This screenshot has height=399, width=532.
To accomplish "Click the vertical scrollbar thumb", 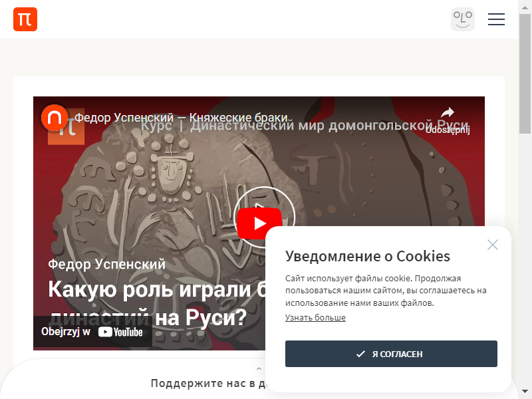I will 525,74.
